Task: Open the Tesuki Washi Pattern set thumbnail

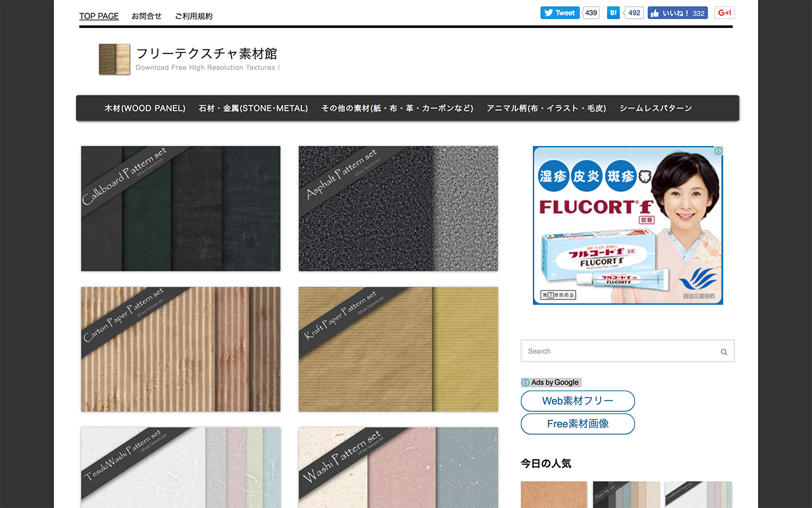Action: point(181,467)
